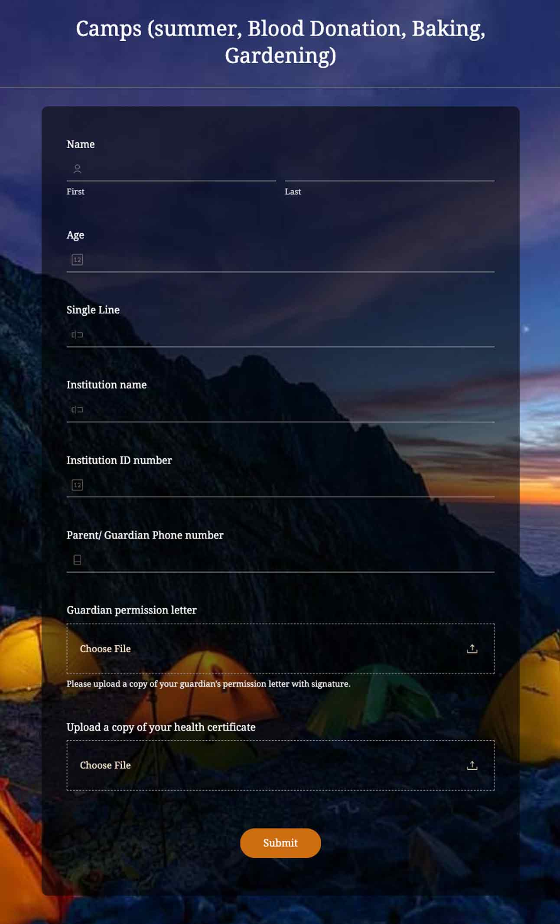Click the permission letter signature hint text
This screenshot has width=560, height=924.
(208, 684)
